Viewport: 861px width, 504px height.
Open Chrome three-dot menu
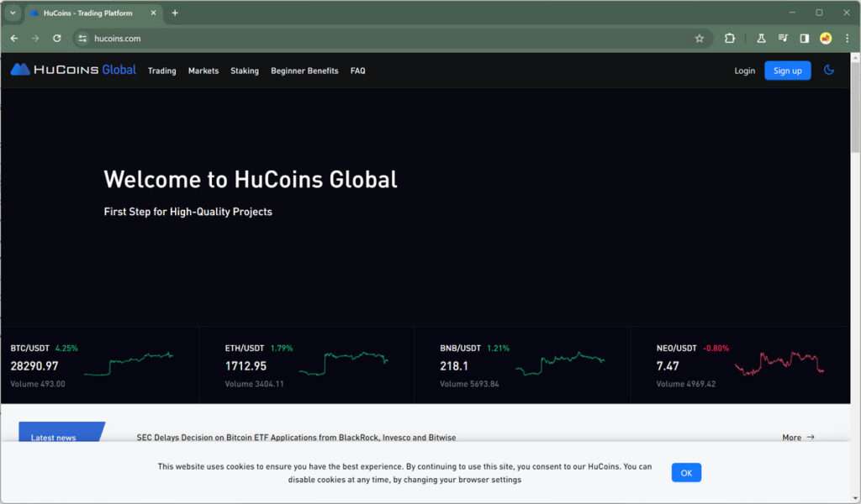[847, 39]
